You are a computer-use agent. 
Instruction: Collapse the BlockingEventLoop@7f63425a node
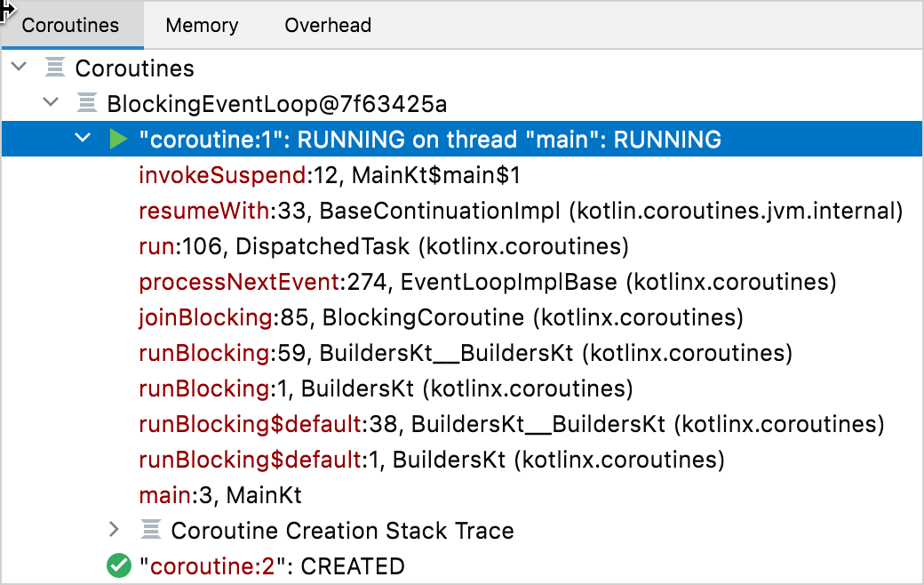pos(51,101)
